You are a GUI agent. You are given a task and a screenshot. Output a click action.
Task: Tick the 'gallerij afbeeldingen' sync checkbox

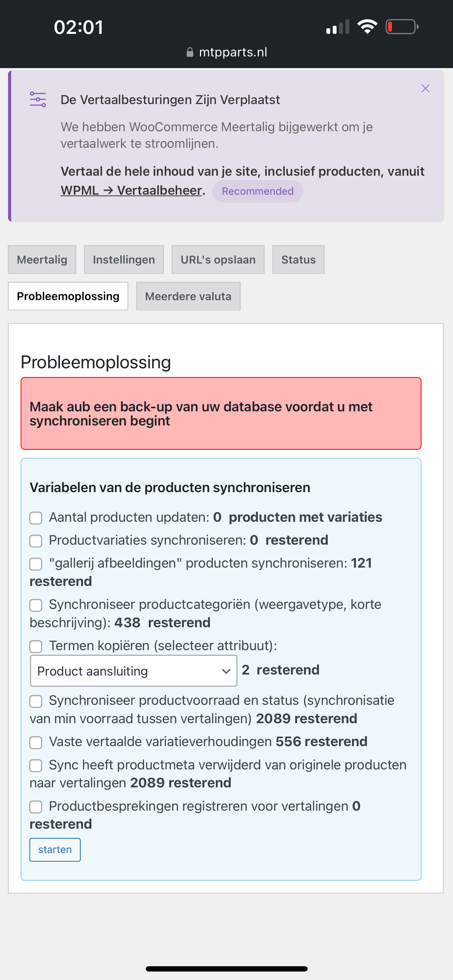pos(36,564)
